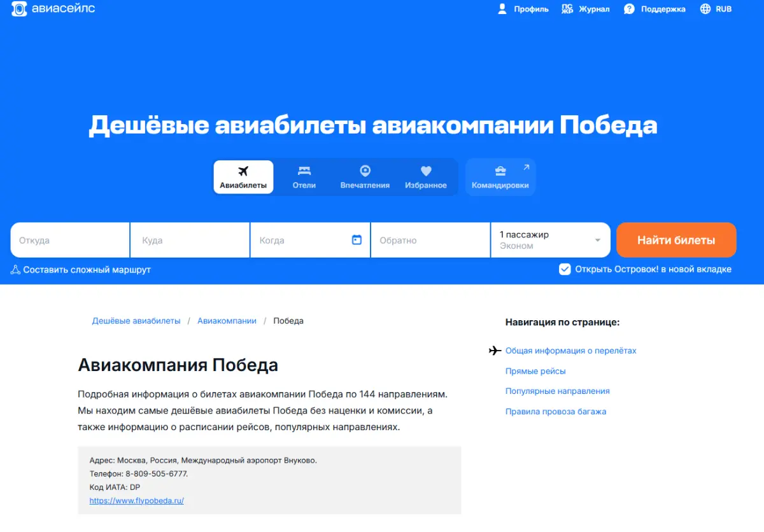Viewport: 764px width, 532px height.
Task: Click the PSGR Journal icon
Action: 567,9
